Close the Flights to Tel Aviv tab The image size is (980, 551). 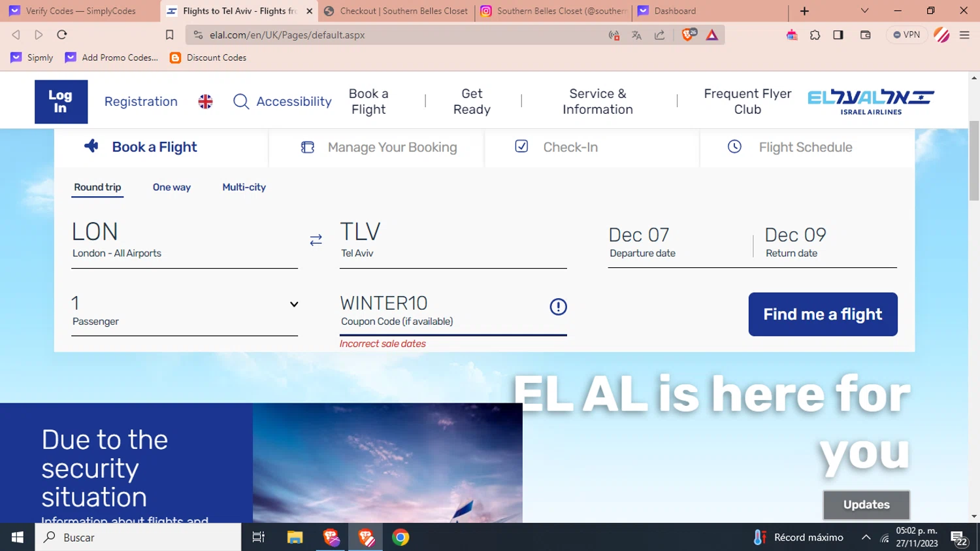click(310, 11)
